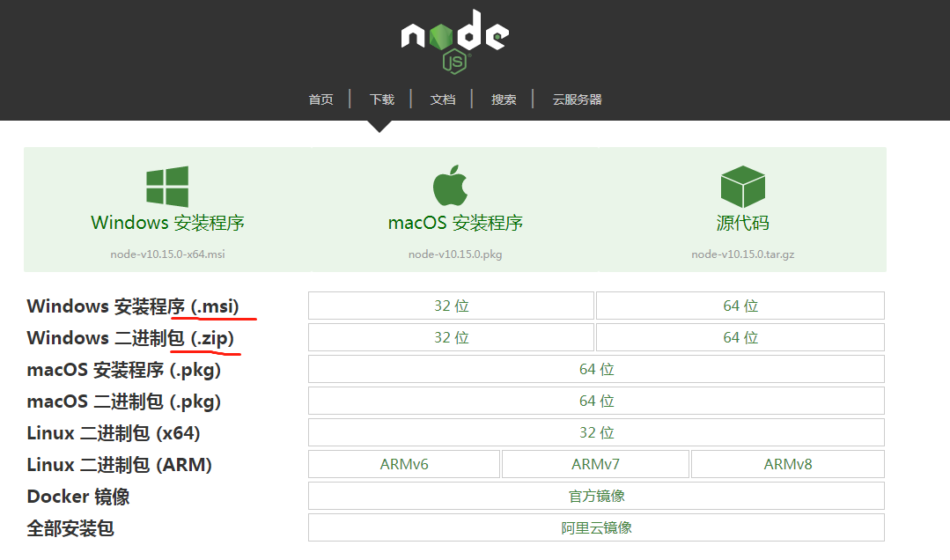
Task: Click the Windows 二进制包 (.zip) row label
Action: click(x=130, y=337)
